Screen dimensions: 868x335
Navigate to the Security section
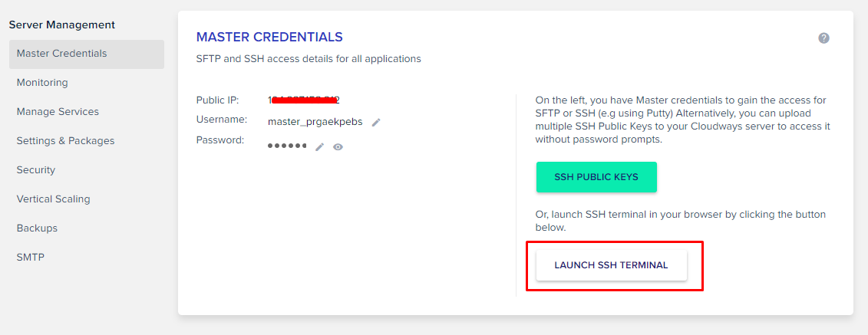[36, 170]
